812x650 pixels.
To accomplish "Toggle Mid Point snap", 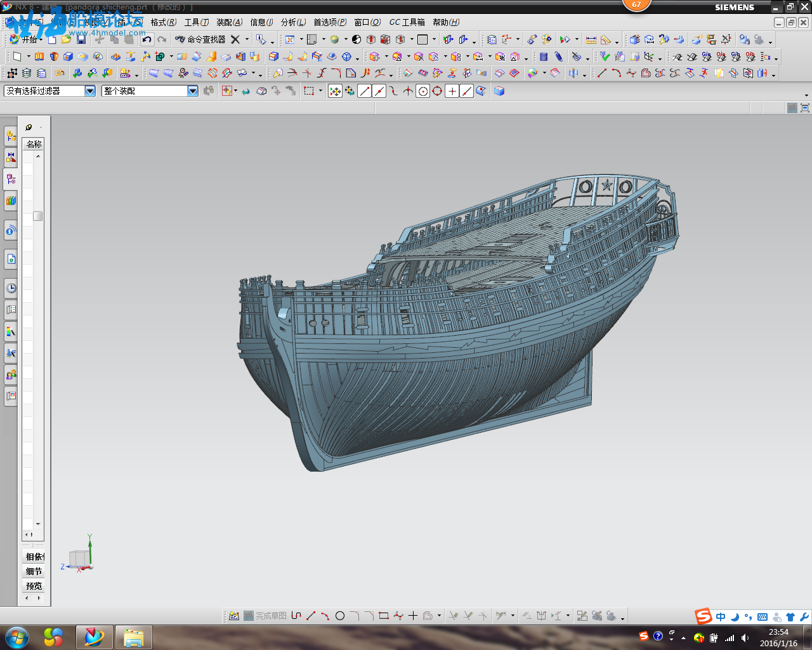I will [x=379, y=91].
